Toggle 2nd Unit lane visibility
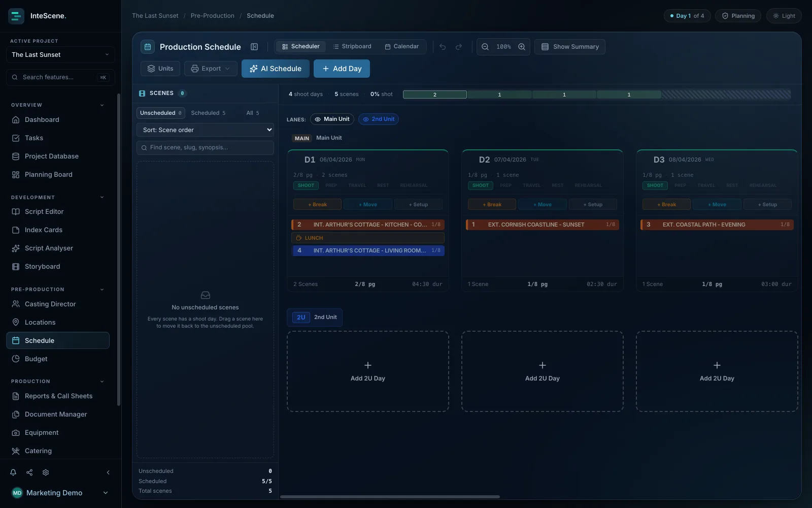812x508 pixels. click(379, 119)
